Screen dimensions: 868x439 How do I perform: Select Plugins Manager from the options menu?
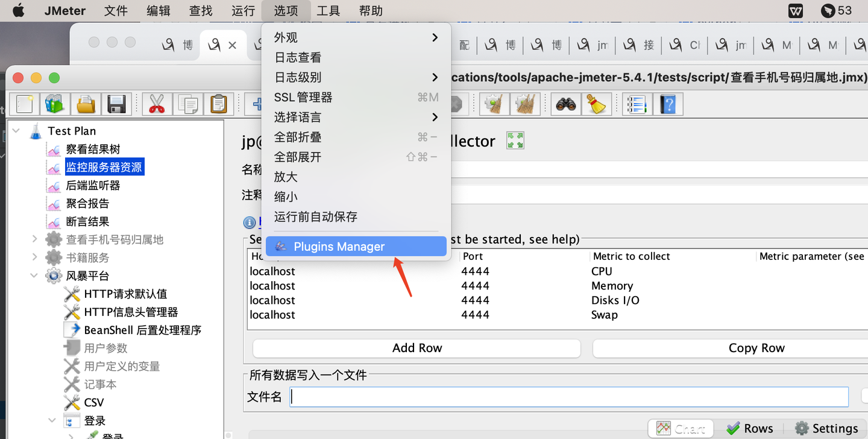click(339, 246)
